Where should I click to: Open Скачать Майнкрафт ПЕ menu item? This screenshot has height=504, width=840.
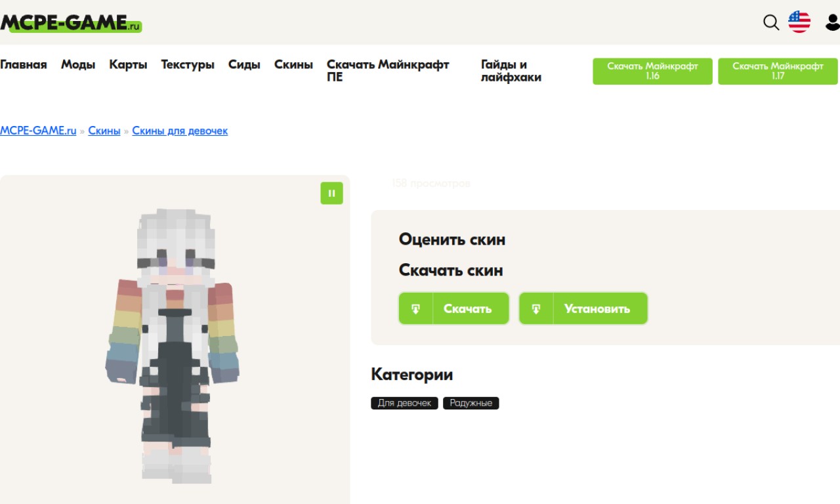(388, 71)
